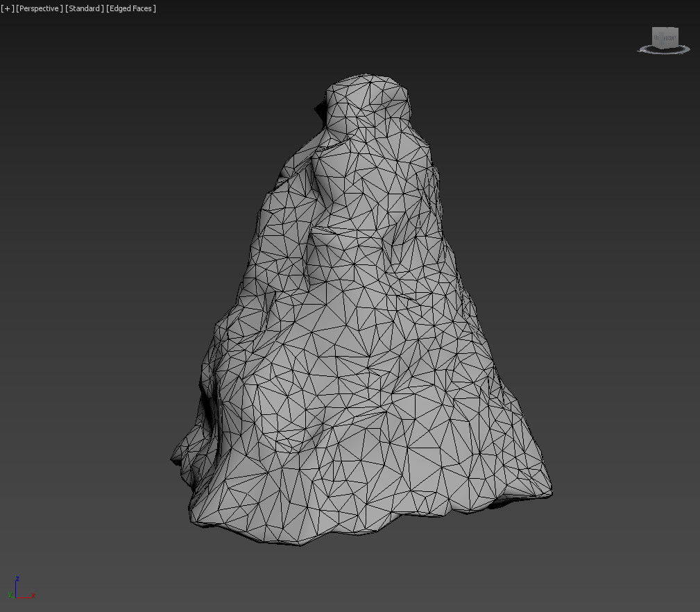Open the [Edged Faces] display dropdown
The width and height of the screenshot is (700, 612).
tap(131, 8)
